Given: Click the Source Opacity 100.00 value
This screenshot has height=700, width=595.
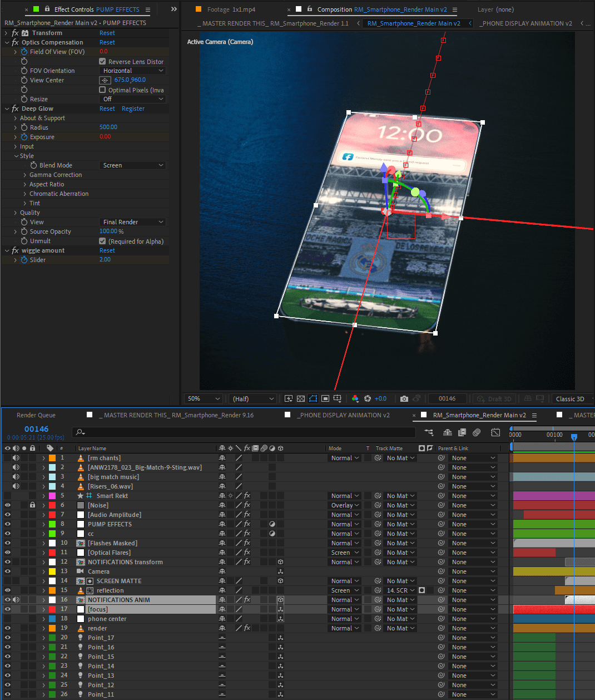Looking at the screenshot, I should (x=108, y=231).
